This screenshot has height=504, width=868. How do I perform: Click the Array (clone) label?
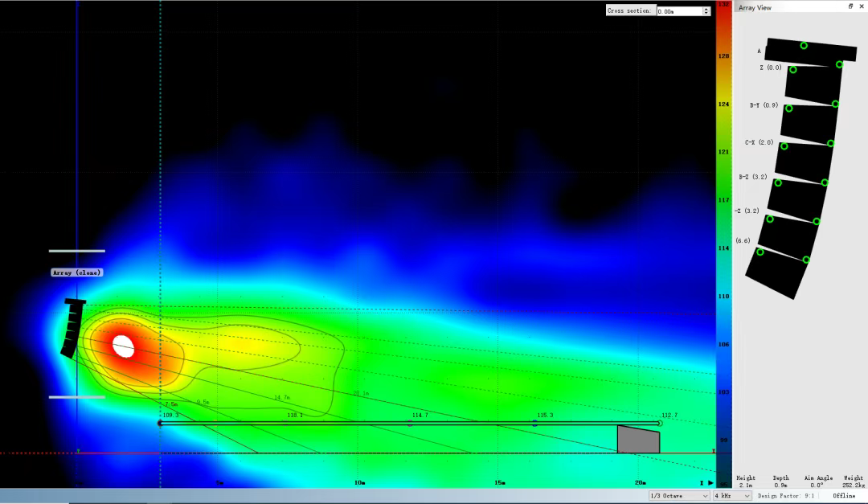[x=77, y=272]
